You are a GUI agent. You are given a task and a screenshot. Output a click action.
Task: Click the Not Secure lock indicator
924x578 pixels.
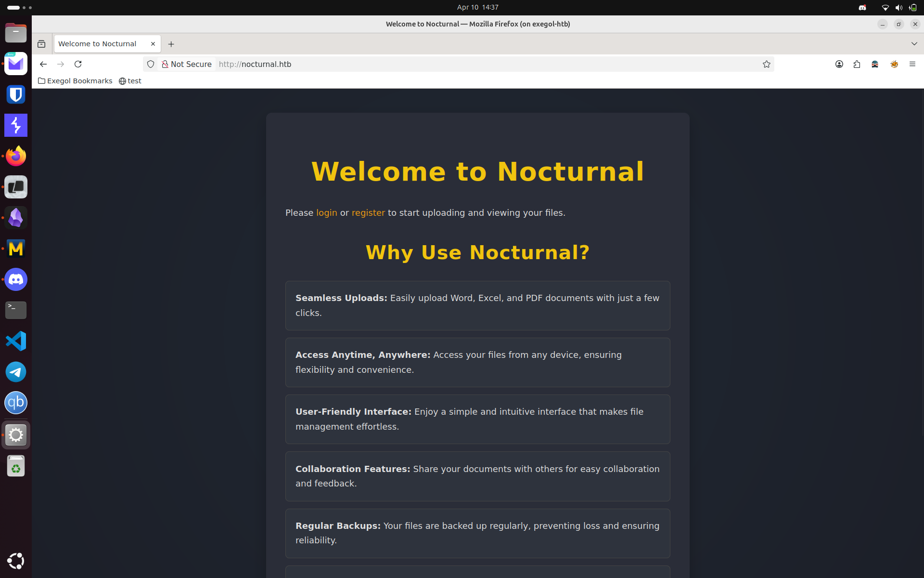(187, 64)
